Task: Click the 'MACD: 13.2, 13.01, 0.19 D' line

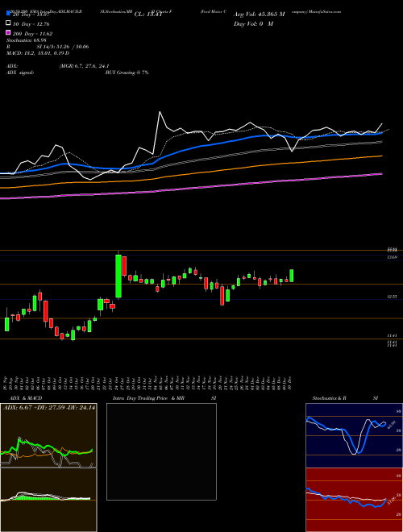Action: coord(38,53)
